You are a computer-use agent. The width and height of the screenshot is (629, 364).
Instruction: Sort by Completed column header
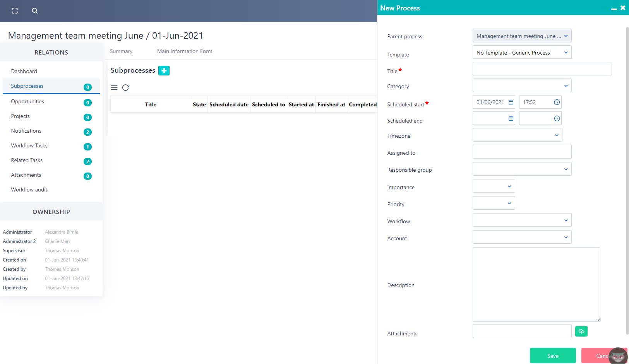(363, 104)
